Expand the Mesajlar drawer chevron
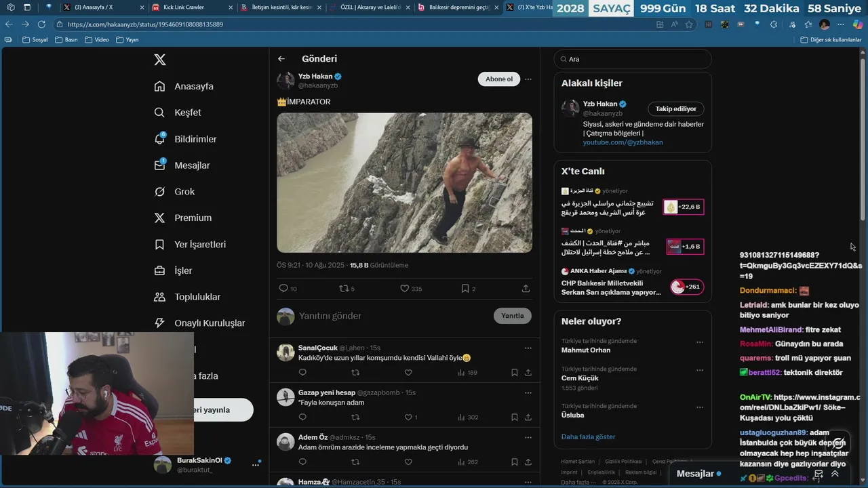This screenshot has width=868, height=488. click(835, 474)
